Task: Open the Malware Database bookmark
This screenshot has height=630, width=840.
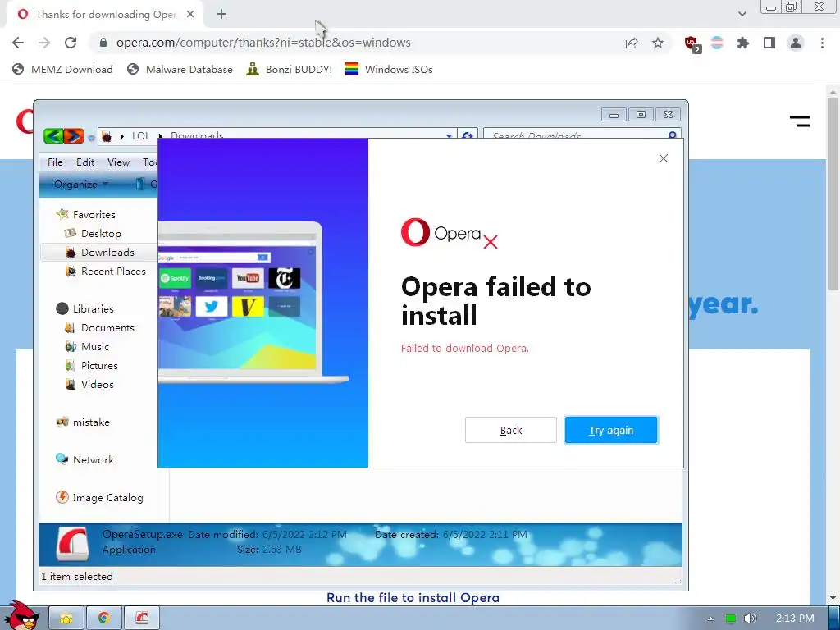Action: (180, 69)
